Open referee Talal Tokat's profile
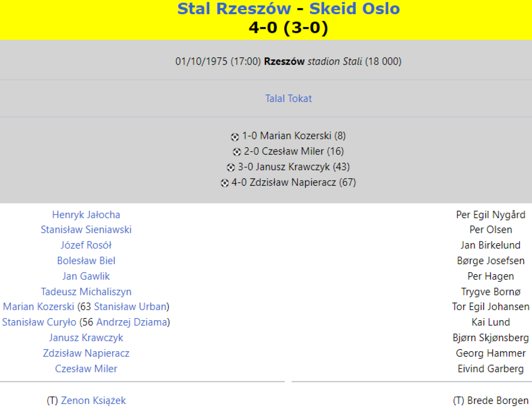532x408 pixels. click(x=288, y=98)
